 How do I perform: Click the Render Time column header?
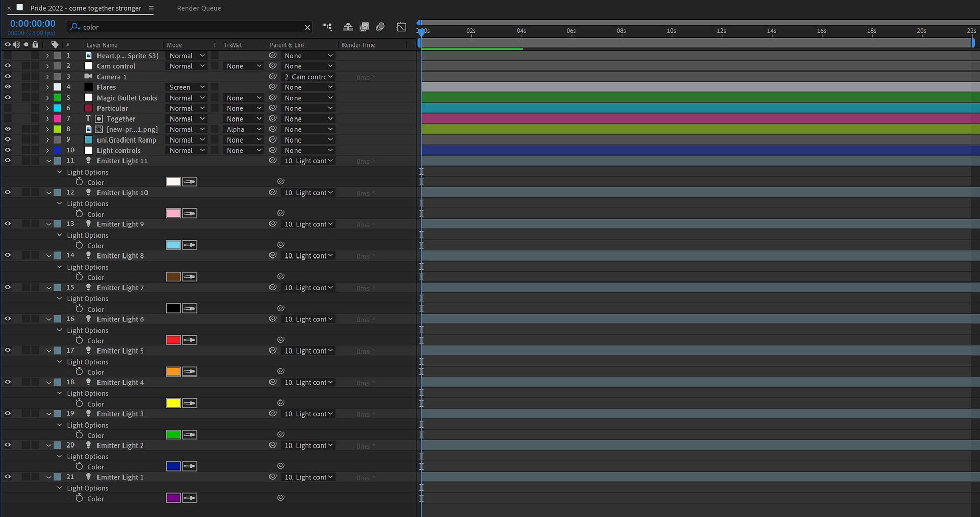[358, 45]
